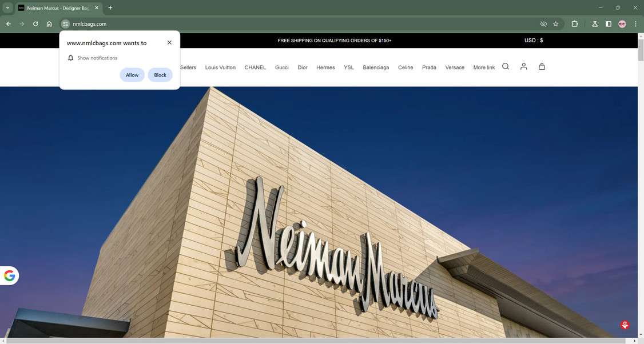Click the red chat support icon
This screenshot has width=644, height=344.
tap(625, 325)
